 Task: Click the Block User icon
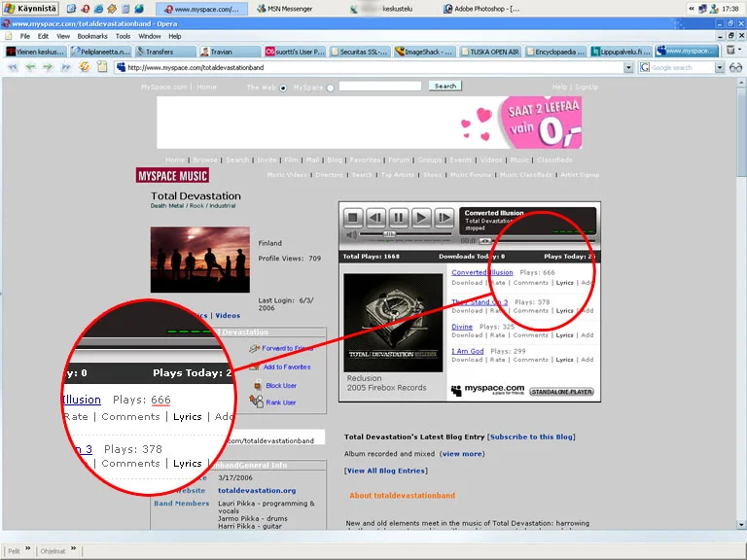coord(254,385)
